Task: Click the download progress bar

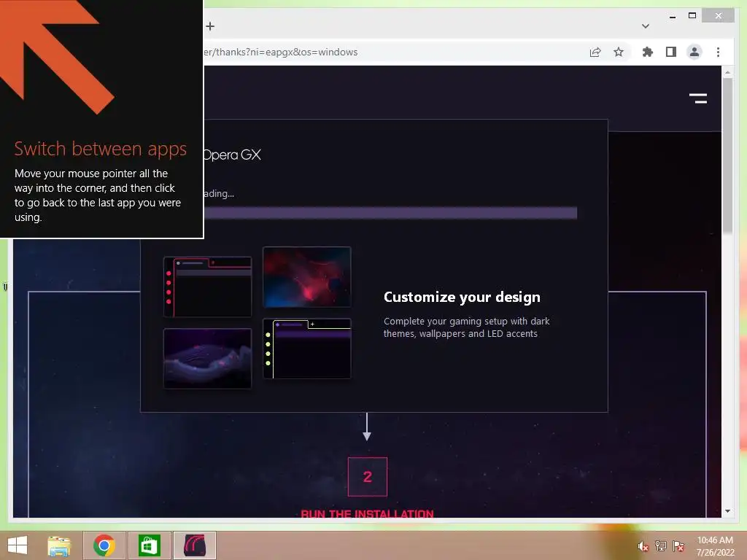Action: pos(391,212)
